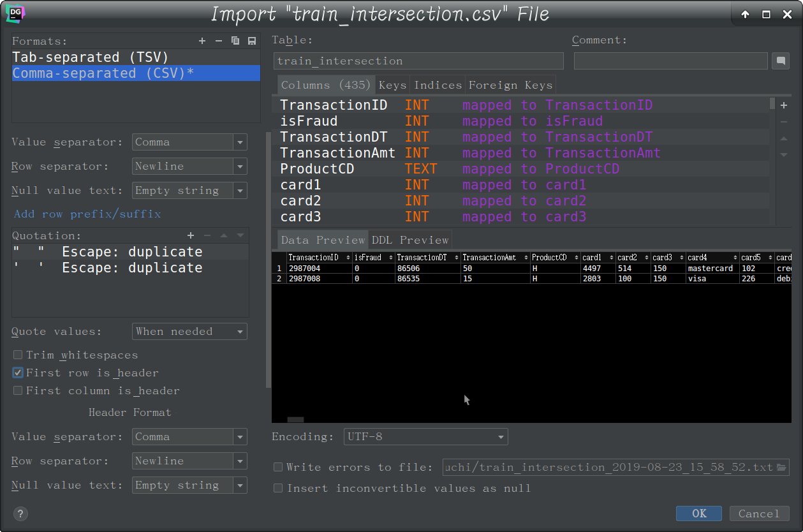Open top Value separator Comma dropdown

(x=190, y=142)
